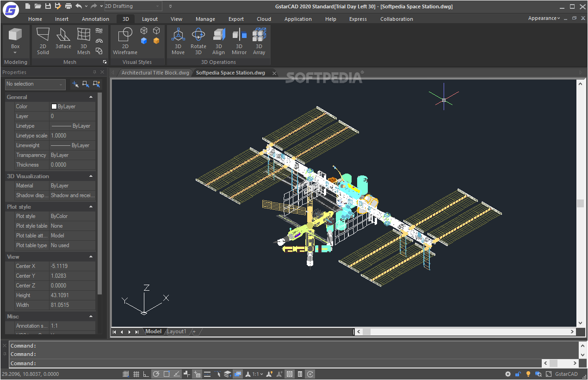
Task: Open the 2D Drafting workspace dropdown
Action: click(132, 6)
